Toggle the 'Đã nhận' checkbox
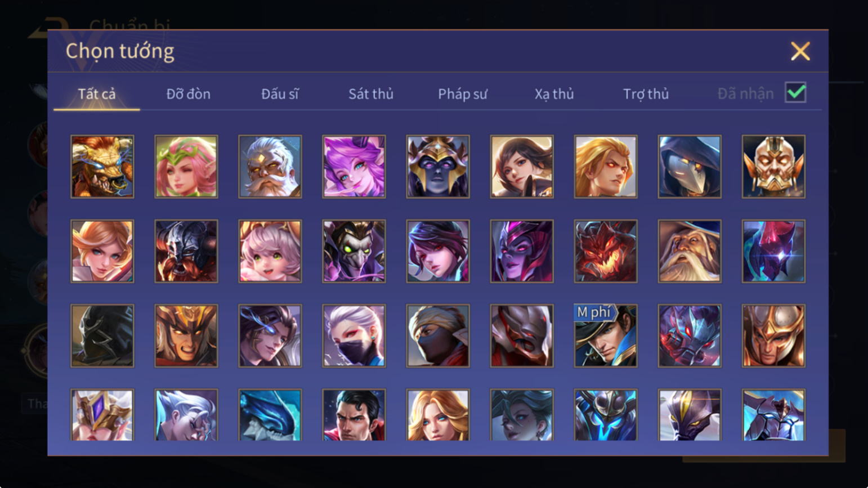Image resolution: width=868 pixels, height=488 pixels. click(795, 92)
